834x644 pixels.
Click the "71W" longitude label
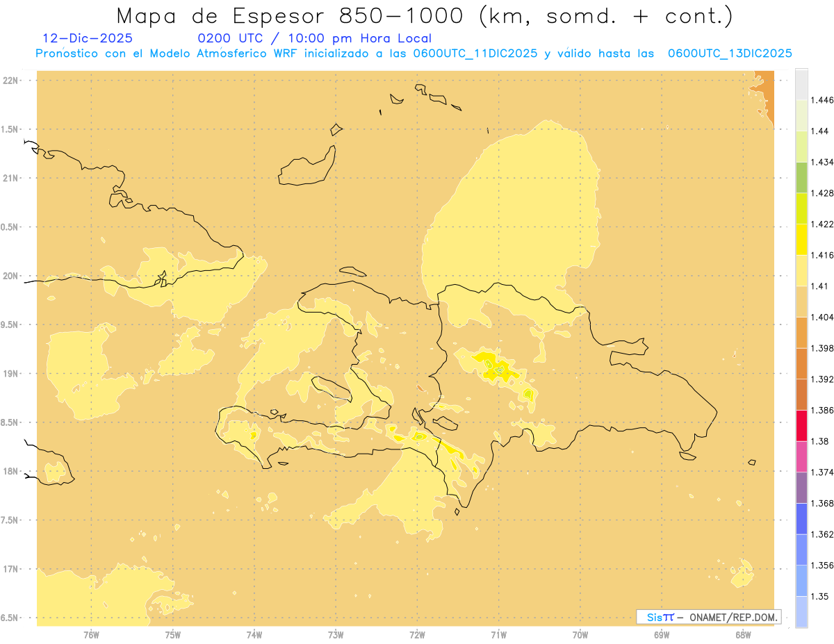pyautogui.click(x=498, y=634)
